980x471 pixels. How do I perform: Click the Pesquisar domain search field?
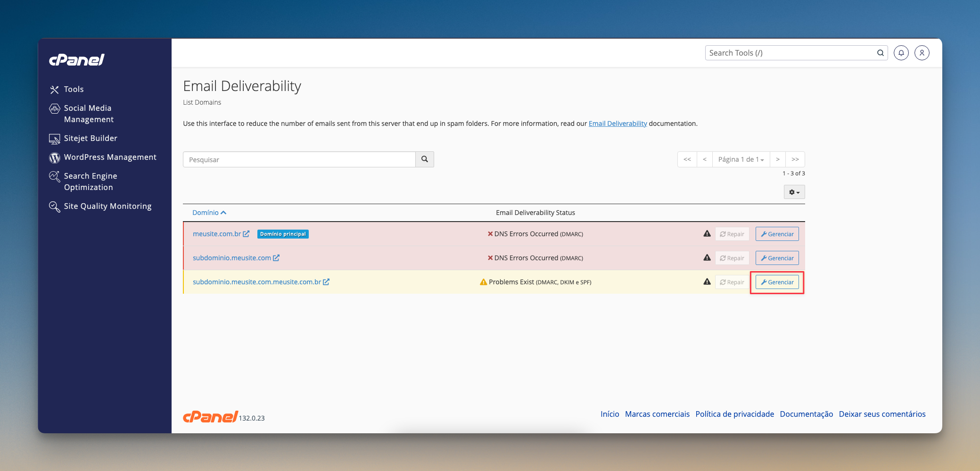299,159
